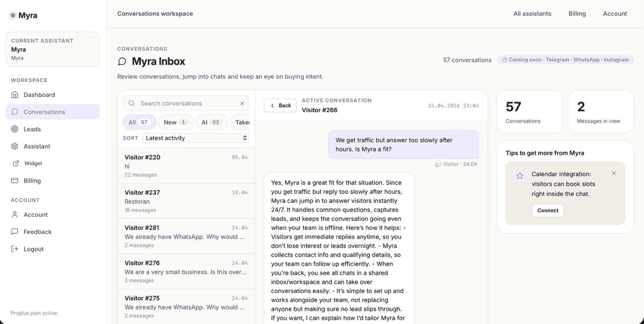Click the Conversations workspace header title

tap(155, 14)
